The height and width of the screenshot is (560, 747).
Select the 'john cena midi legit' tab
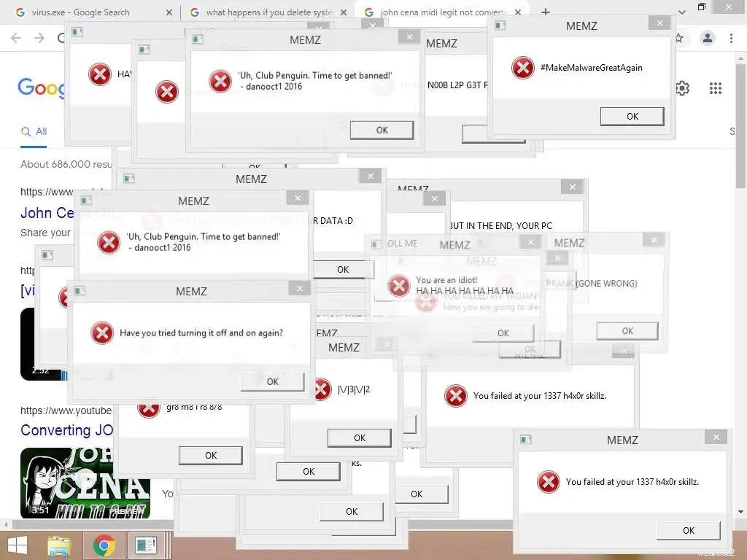click(x=443, y=12)
